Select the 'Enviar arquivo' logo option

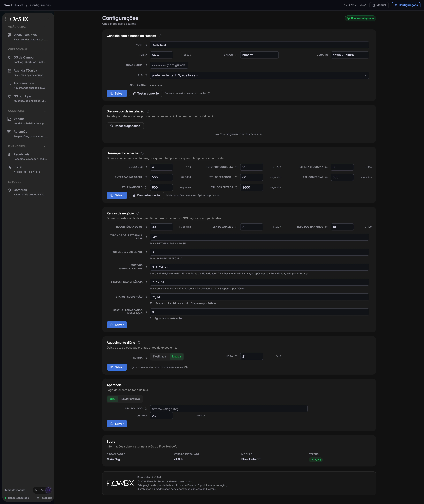click(x=131, y=399)
